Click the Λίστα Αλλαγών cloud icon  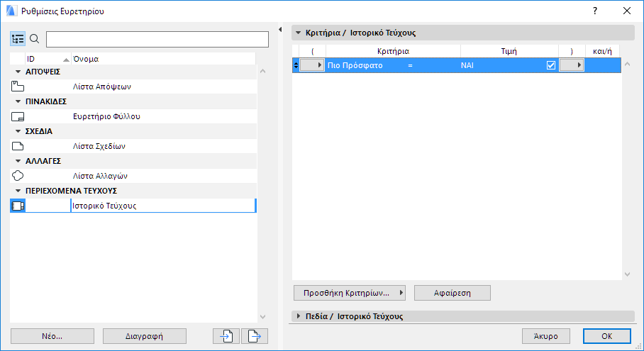click(18, 176)
